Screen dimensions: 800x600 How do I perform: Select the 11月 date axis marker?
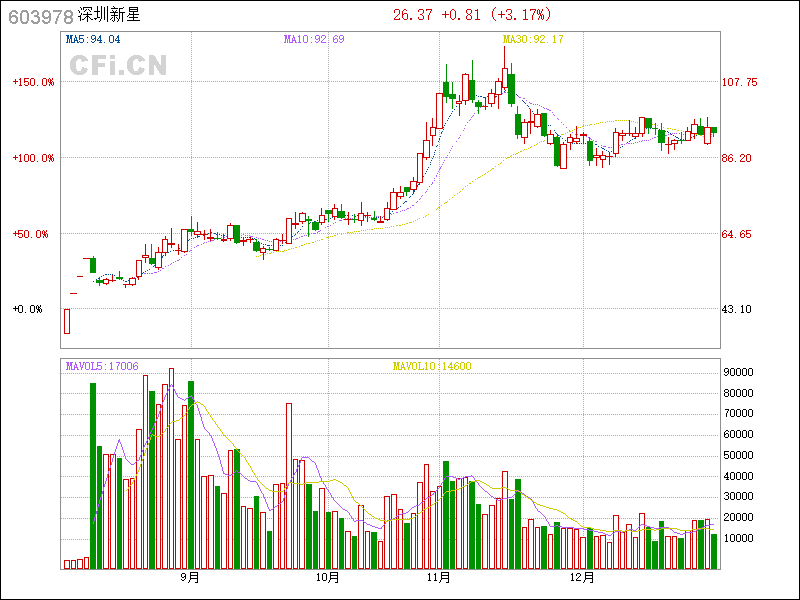(437, 577)
